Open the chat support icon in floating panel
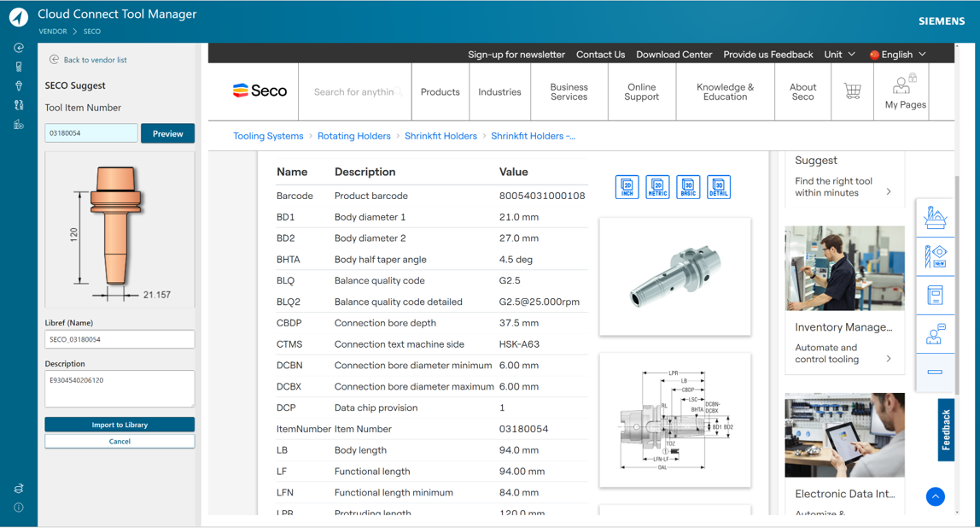 [935, 334]
